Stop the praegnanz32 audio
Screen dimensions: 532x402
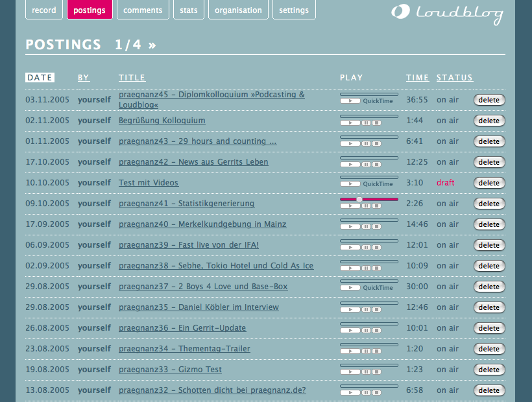pos(376,392)
